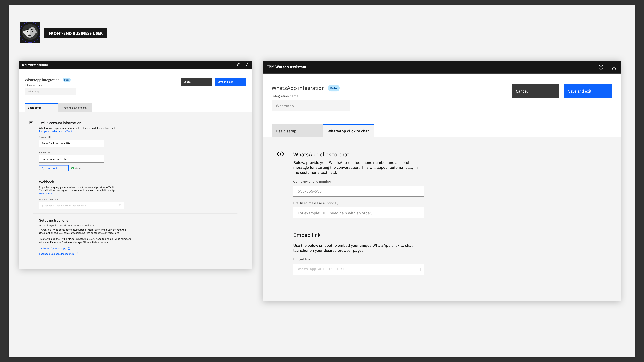Click the Embed link code field

pyautogui.click(x=359, y=269)
